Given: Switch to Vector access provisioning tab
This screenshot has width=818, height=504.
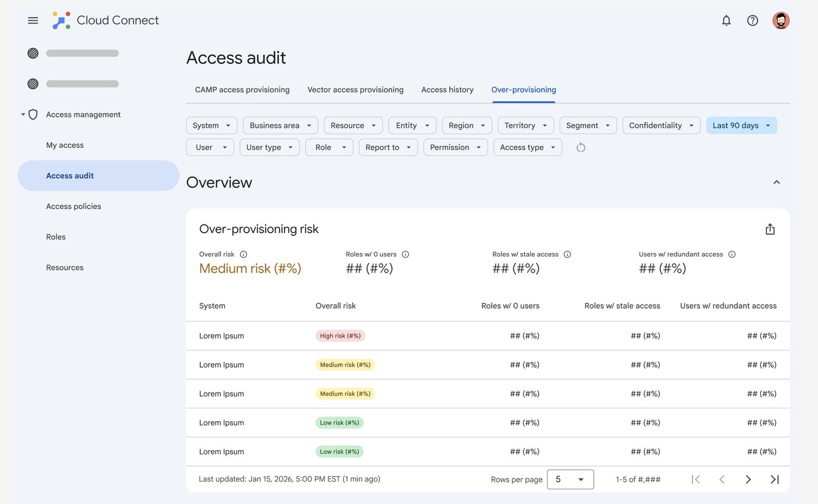Looking at the screenshot, I should 355,89.
